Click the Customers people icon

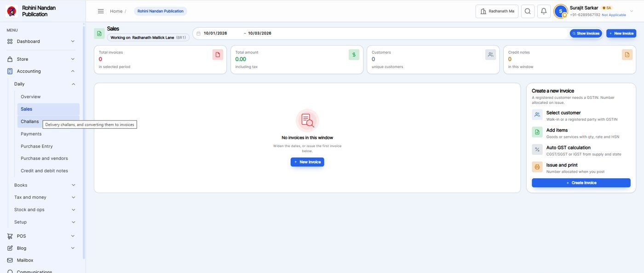[x=490, y=55]
